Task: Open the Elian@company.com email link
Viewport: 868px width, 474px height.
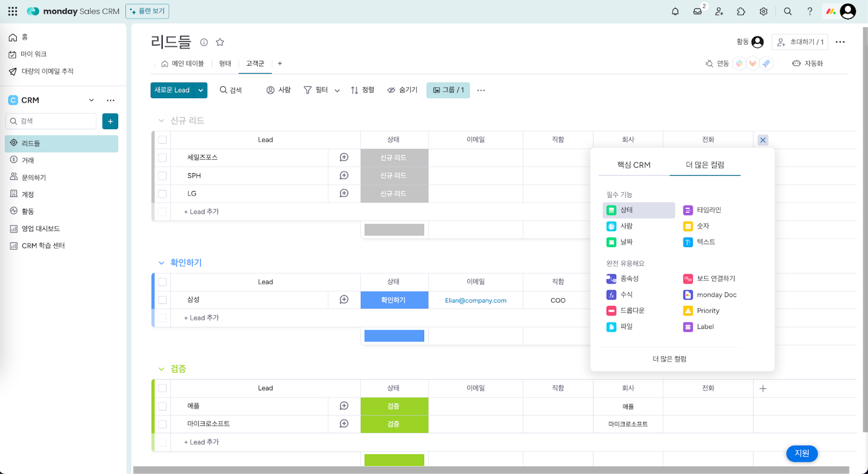Action: tap(476, 300)
